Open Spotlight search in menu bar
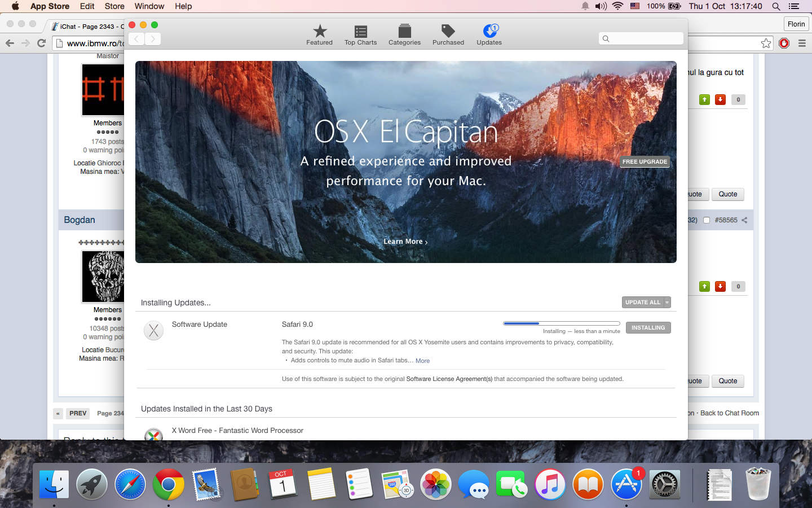The width and height of the screenshot is (812, 508). [776, 6]
